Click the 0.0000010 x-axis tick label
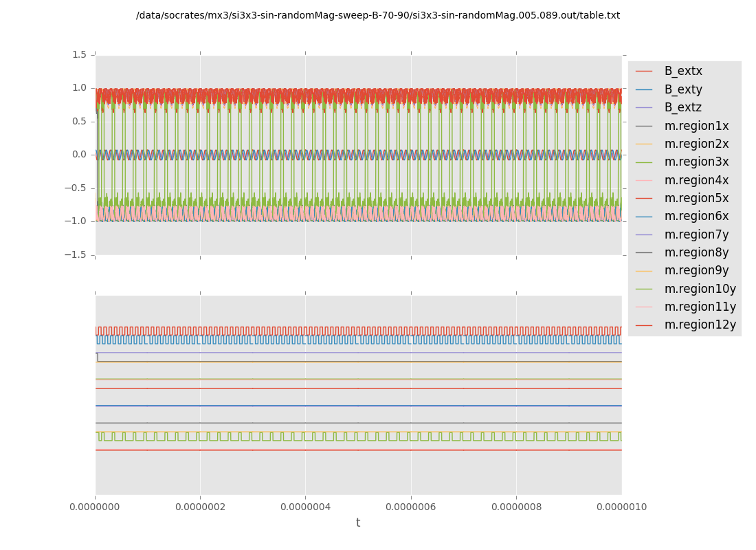The image size is (756, 550). point(621,507)
